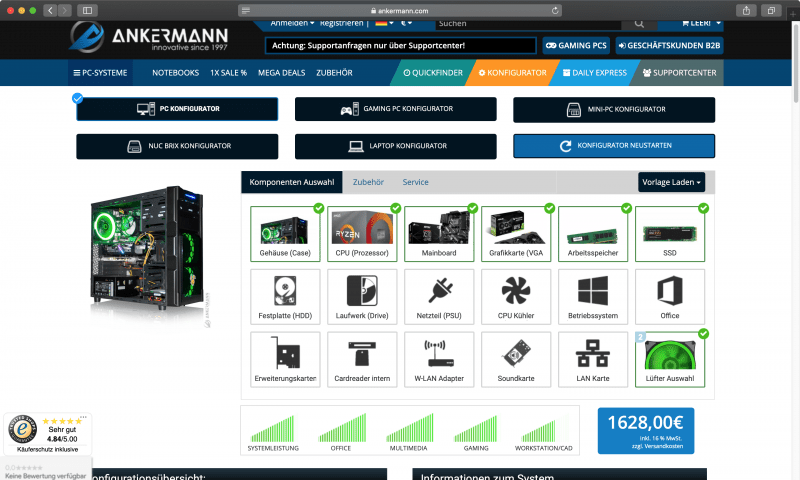Open the MEGA DEALS menu item
Image resolution: width=800 pixels, height=480 pixels.
pyautogui.click(x=282, y=73)
